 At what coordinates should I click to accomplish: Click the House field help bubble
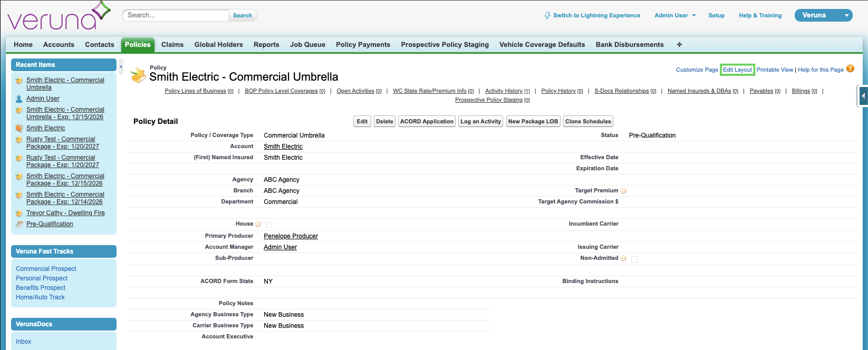point(258,224)
